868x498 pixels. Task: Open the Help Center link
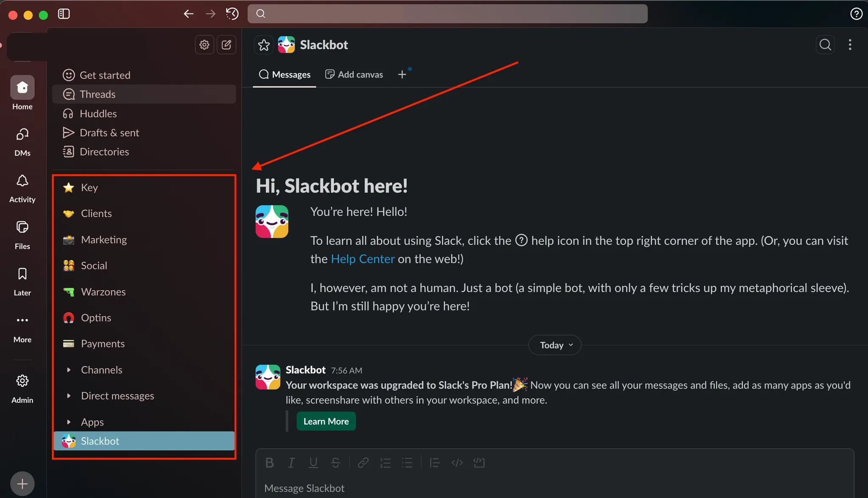pyautogui.click(x=362, y=259)
